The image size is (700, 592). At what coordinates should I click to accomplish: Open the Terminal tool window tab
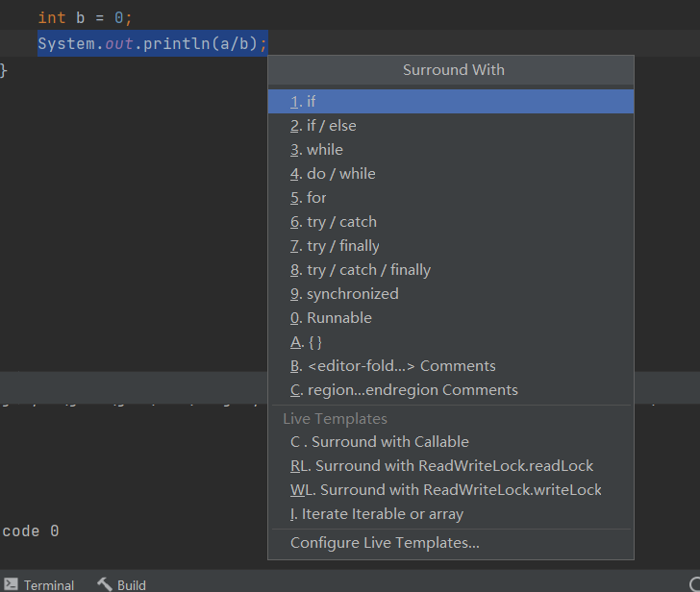pos(48,584)
